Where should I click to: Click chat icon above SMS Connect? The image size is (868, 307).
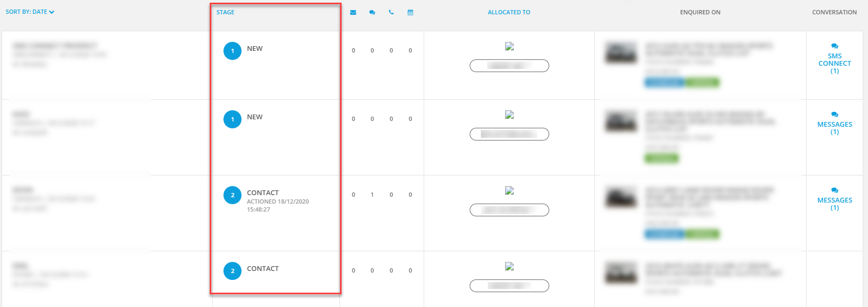(x=835, y=46)
